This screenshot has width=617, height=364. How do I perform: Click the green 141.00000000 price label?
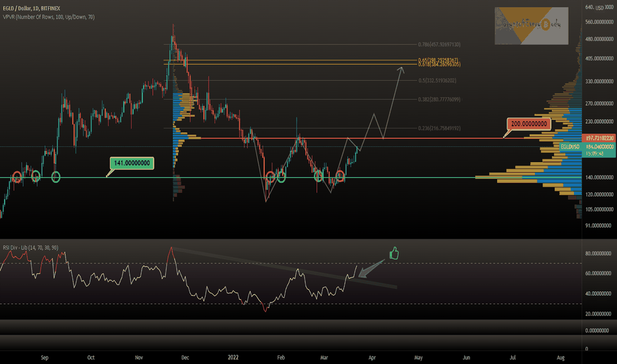pyautogui.click(x=132, y=163)
